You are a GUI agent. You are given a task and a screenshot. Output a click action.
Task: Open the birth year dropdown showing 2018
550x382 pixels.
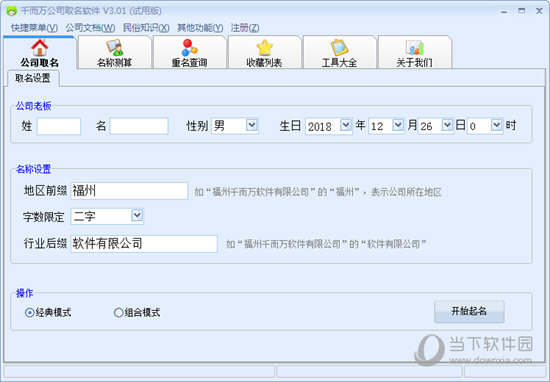346,125
